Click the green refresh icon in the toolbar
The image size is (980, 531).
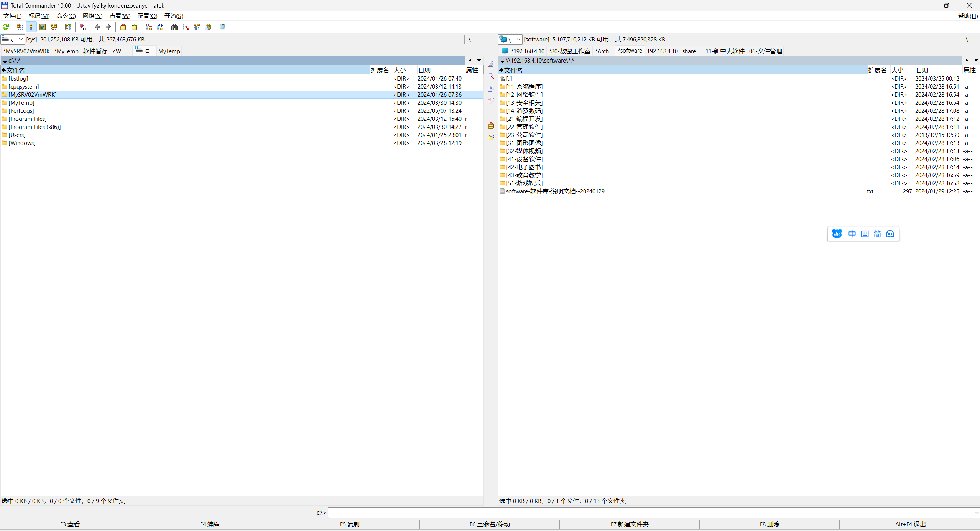[x=6, y=27]
